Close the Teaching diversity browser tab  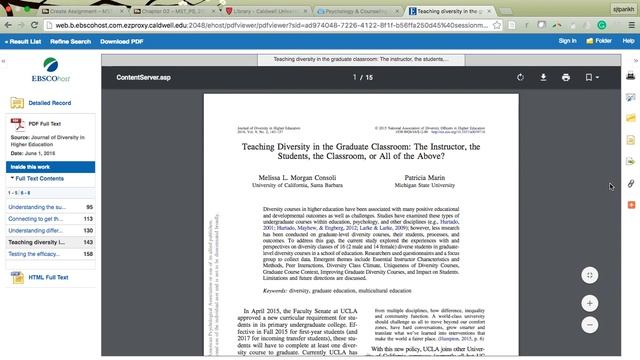click(x=489, y=11)
